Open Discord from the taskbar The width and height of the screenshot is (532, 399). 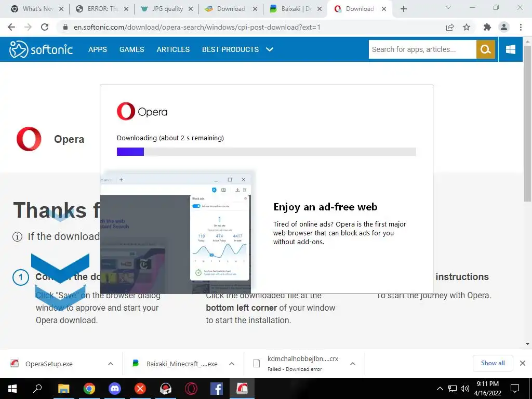115,389
